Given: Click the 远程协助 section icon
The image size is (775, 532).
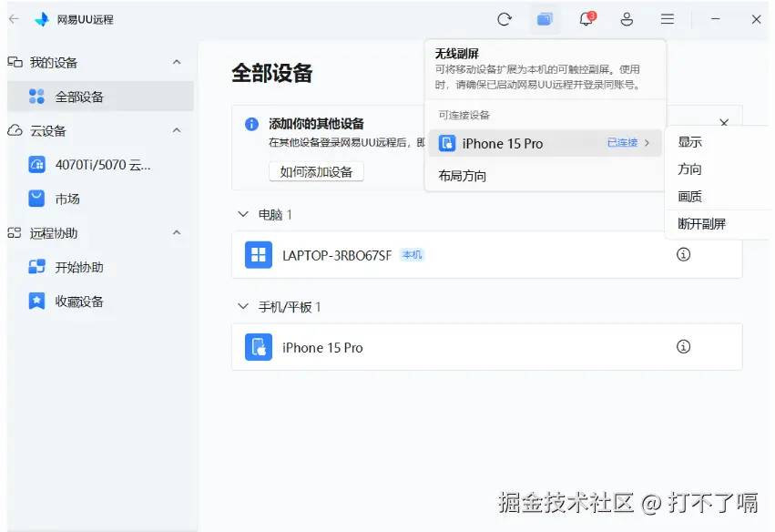Looking at the screenshot, I should 15,233.
